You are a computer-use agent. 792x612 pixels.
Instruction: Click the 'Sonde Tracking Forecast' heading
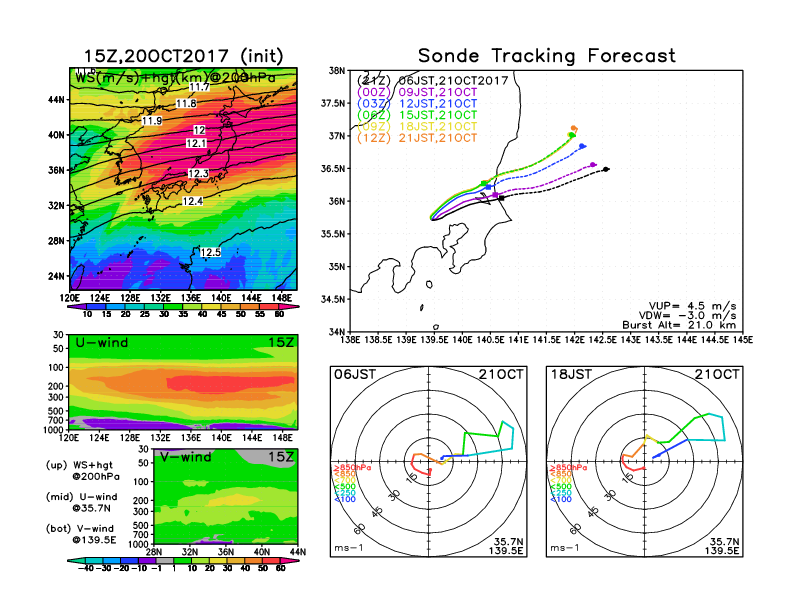tap(547, 55)
